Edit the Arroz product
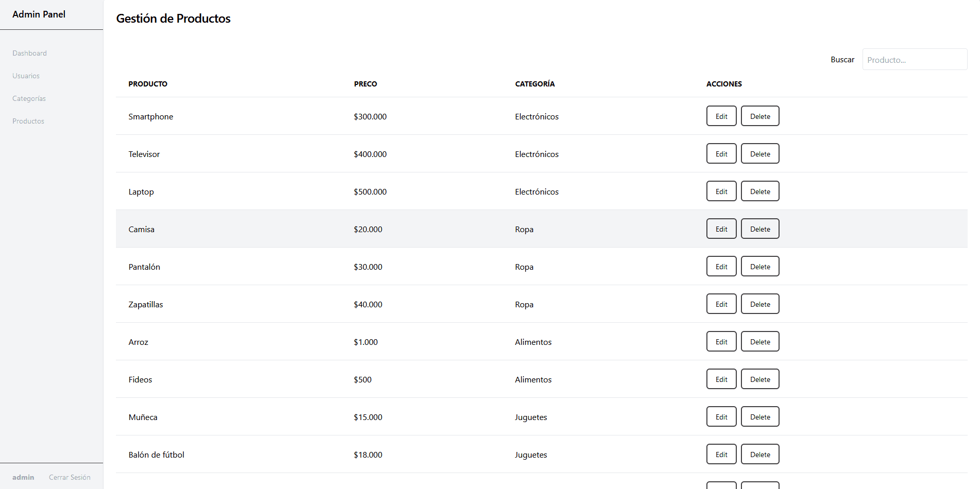This screenshot has width=980, height=489. pyautogui.click(x=721, y=342)
